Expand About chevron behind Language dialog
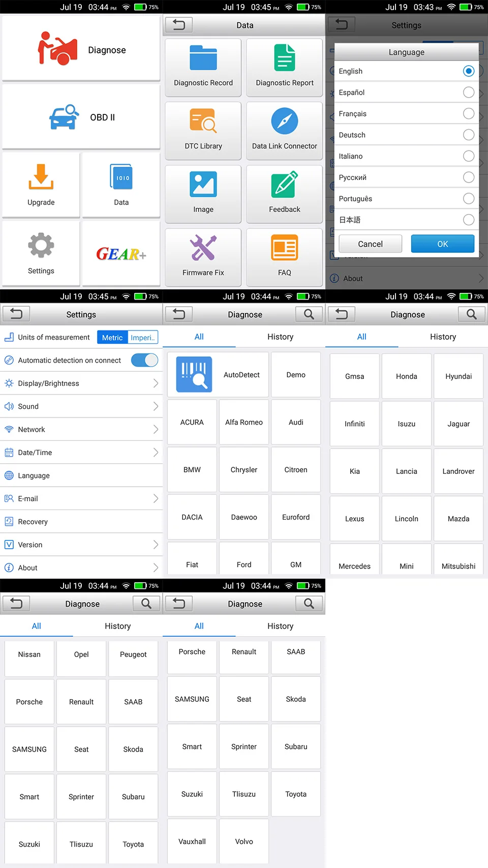Image resolution: width=488 pixels, height=868 pixels. click(481, 278)
